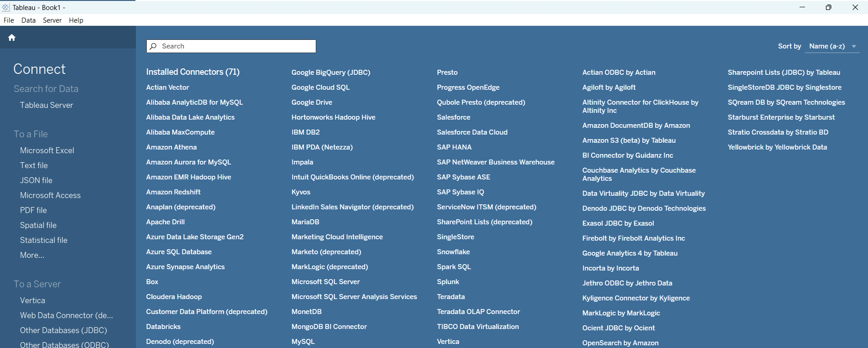Select the Teradata connector
This screenshot has width=868, height=348.
click(451, 297)
